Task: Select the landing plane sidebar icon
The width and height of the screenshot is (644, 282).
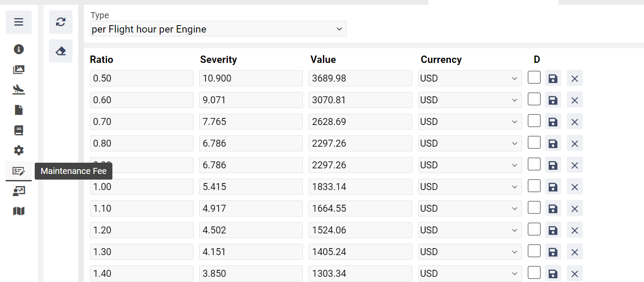Action: [19, 90]
